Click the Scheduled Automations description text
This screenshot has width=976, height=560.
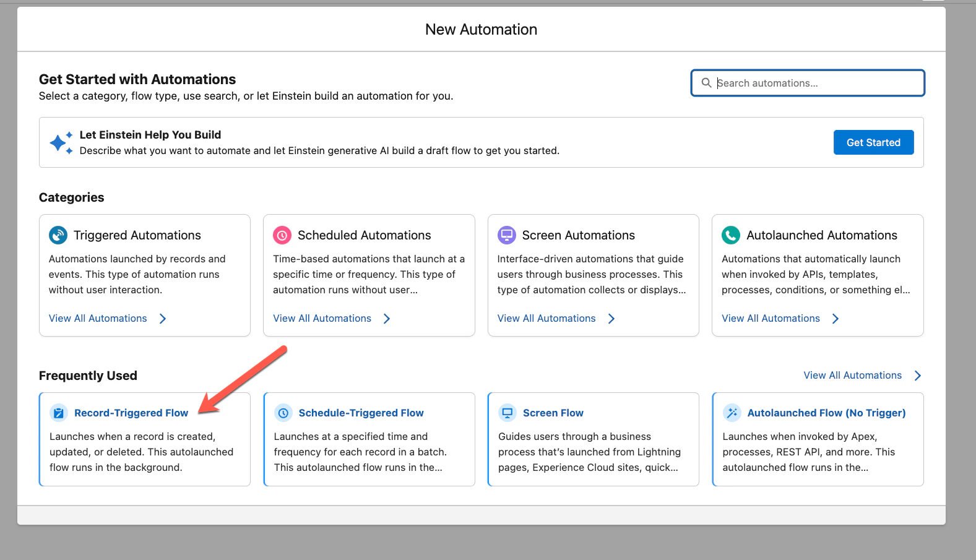369,274
